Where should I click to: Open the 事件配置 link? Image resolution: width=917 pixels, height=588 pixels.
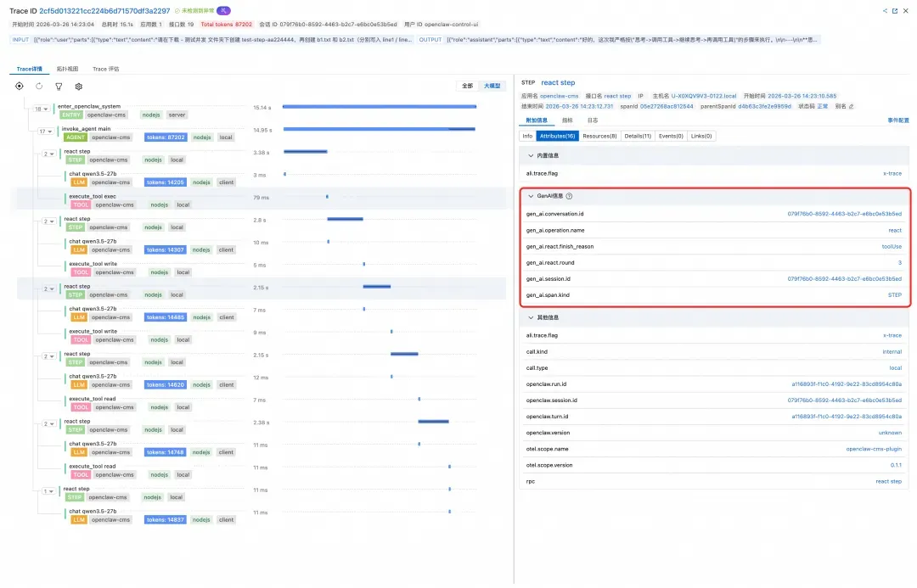coord(897,120)
